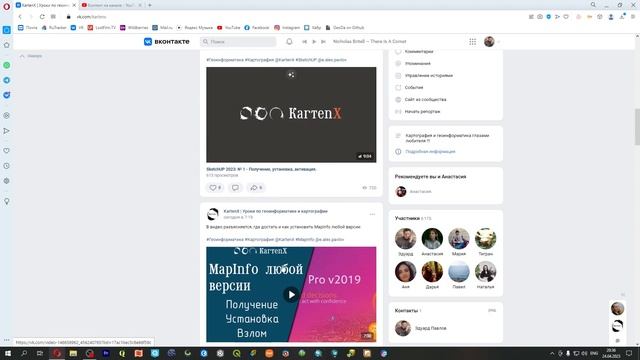Open the YouTube bookmark
Image resolution: width=640 pixels, height=360 pixels.
tap(229, 28)
